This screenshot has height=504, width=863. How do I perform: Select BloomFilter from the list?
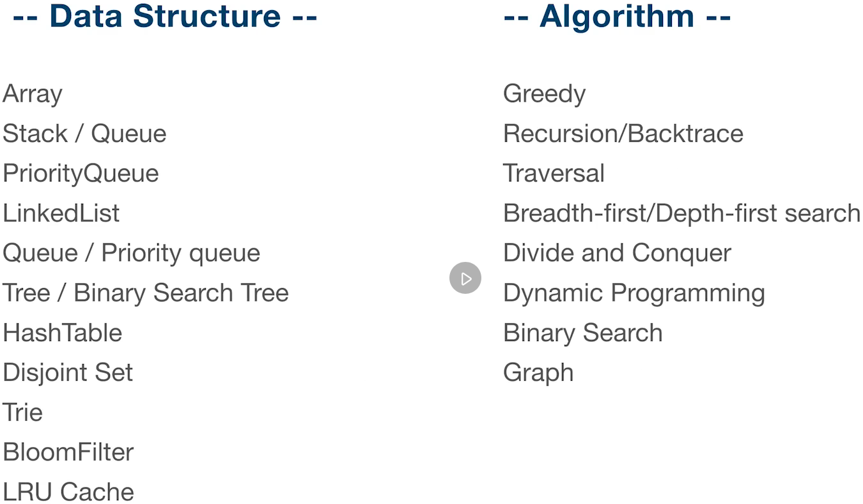click(x=68, y=452)
